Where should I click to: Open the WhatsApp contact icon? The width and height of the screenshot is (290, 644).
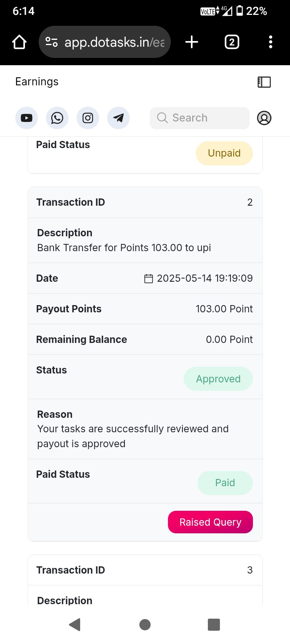[x=57, y=118]
